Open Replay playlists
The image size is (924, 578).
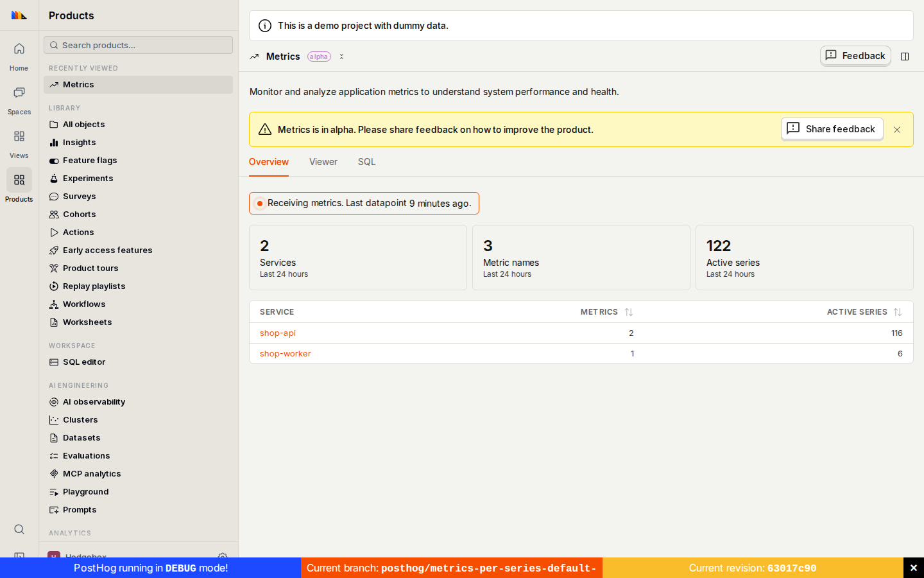[x=138, y=286]
